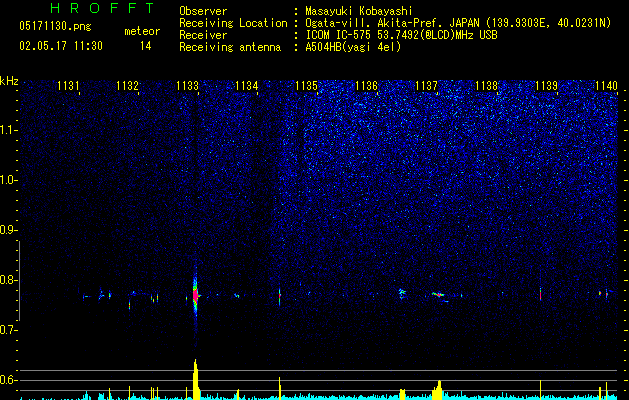
Task: Click the A504HB(yagi 4el) antenna text
Action: pyautogui.click(x=353, y=47)
